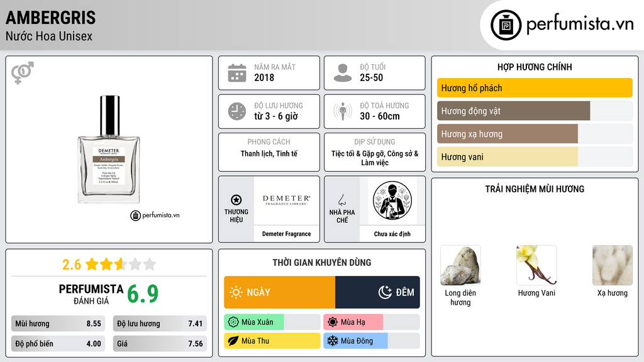Select the Đêm nighttime segment
The image size is (644, 362).
coord(377,292)
